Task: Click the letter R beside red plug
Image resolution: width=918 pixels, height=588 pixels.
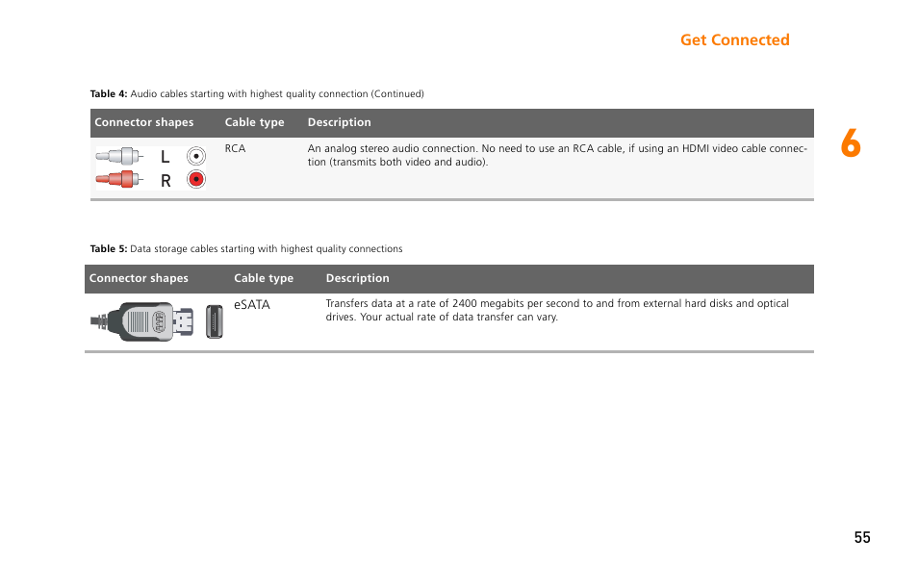Action: [x=166, y=181]
